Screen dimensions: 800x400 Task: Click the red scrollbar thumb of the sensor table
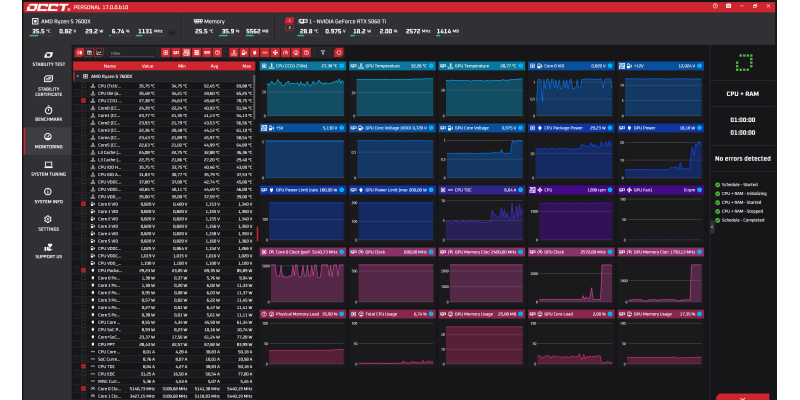pos(258,234)
